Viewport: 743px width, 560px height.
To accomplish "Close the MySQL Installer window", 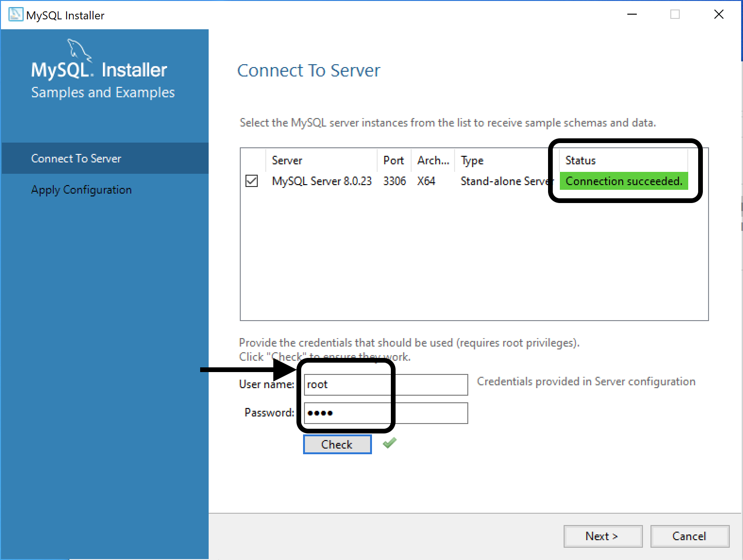I will 719,15.
